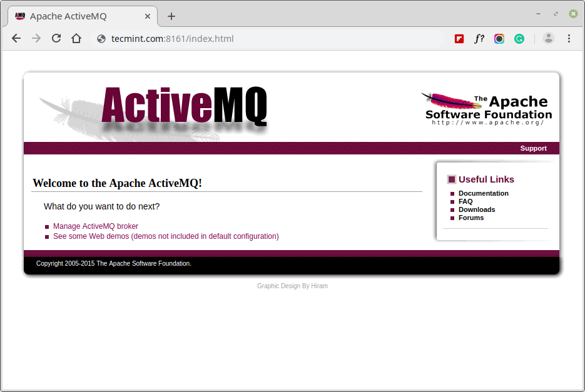Open the Chrome three-dot menu

[x=569, y=38]
